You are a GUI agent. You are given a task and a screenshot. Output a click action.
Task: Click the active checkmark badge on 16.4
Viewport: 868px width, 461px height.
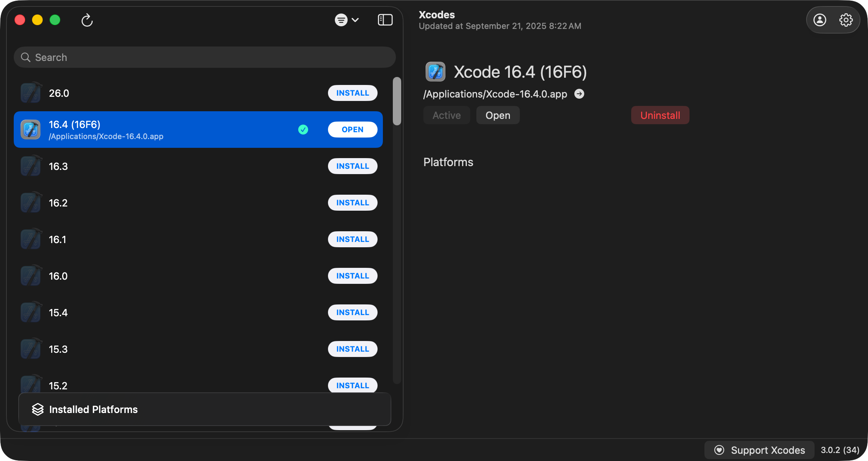click(x=303, y=130)
